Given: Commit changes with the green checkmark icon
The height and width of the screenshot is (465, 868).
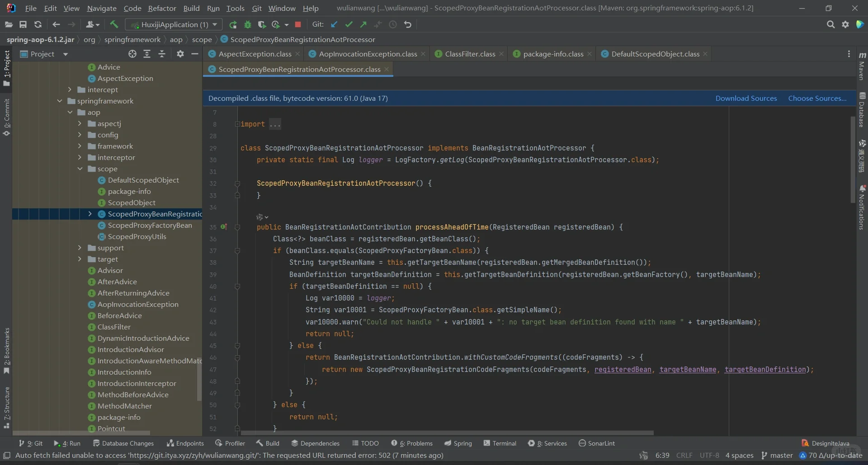Looking at the screenshot, I should 349,24.
